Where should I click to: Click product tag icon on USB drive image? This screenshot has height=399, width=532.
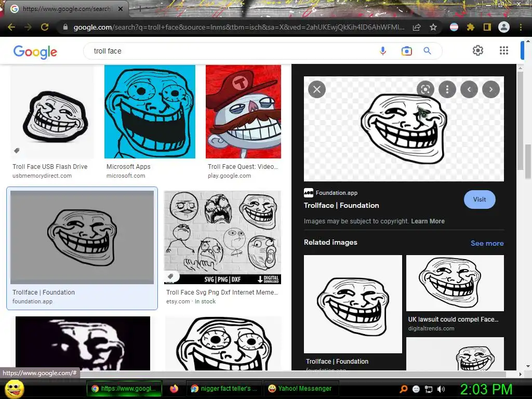point(17,151)
